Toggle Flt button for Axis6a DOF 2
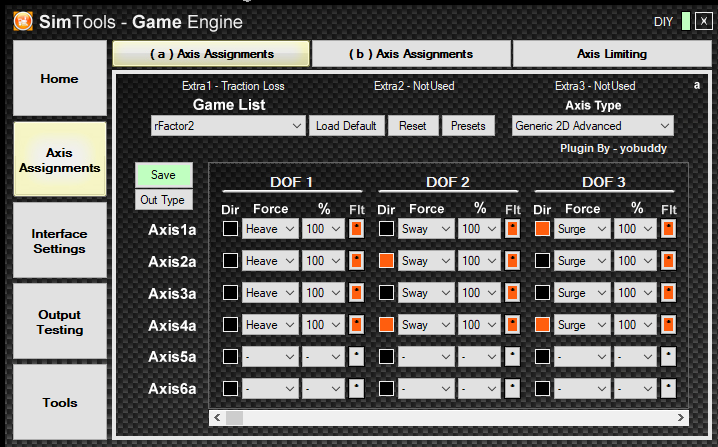Viewport: 718px width, 447px height. [512, 388]
